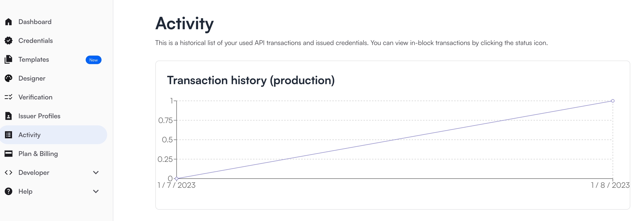Click the Transaction history chart heading
This screenshot has width=644, height=221.
pyautogui.click(x=250, y=80)
